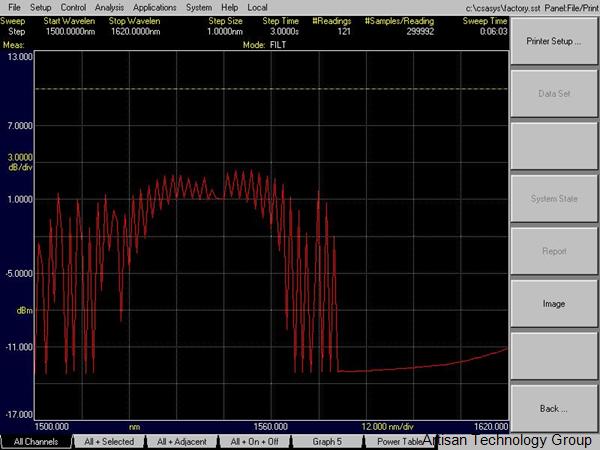Switch to the All + Adjacent tab

(x=182, y=441)
